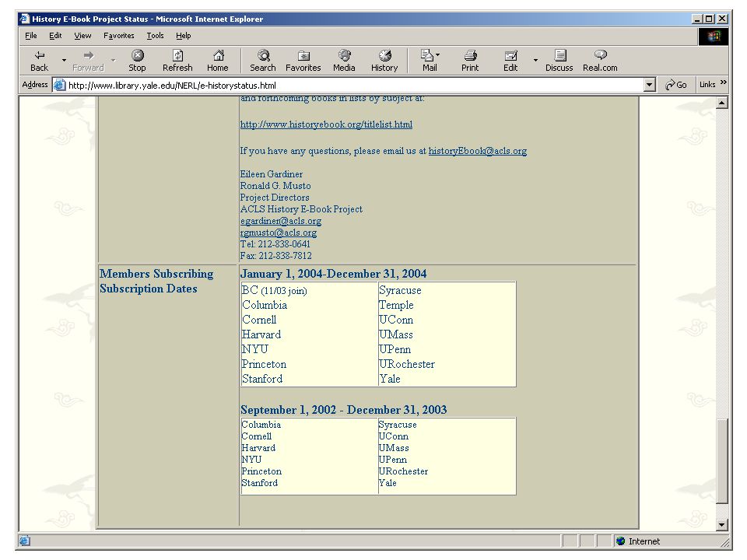Click the status bar page icon
Image resolution: width=747 pixels, height=560 pixels.
point(24,541)
